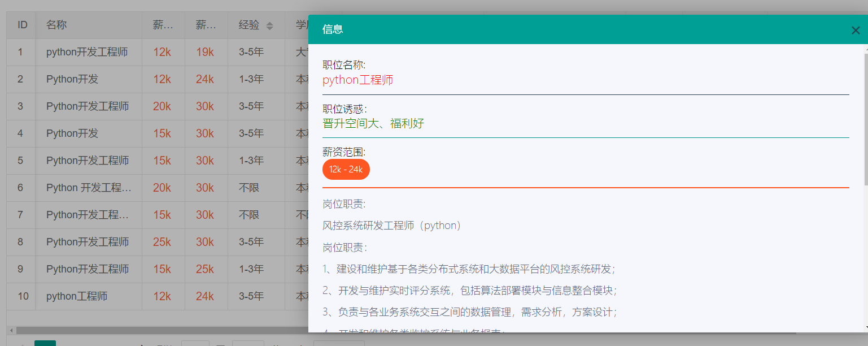Click duty line 3 about 数据管理
This screenshot has height=346, width=868.
pos(470,312)
